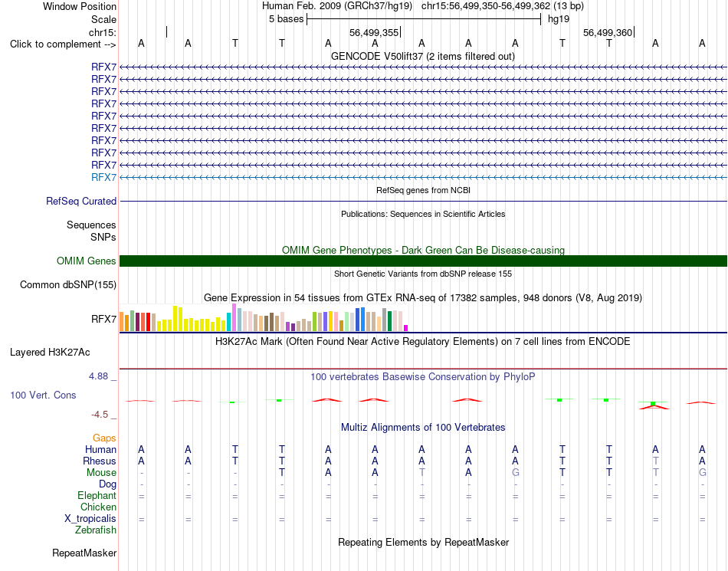Click the Layered H3K27Ac label
728x571 pixels.
(x=50, y=353)
